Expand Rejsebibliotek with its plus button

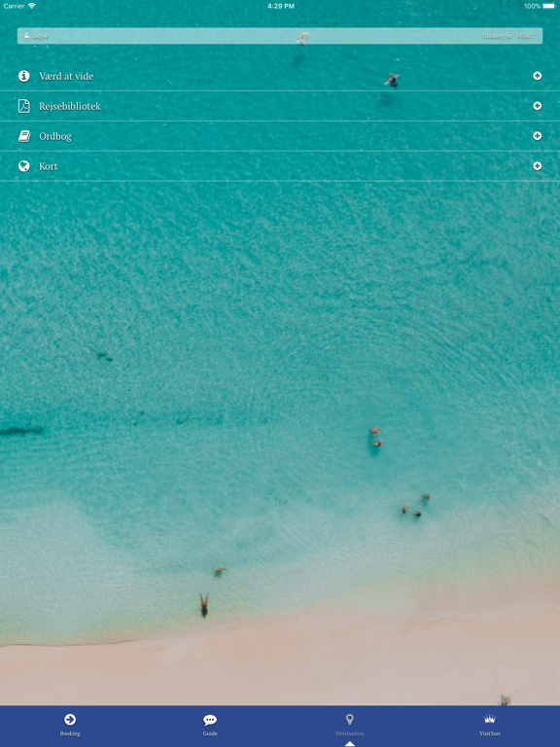coord(537,106)
